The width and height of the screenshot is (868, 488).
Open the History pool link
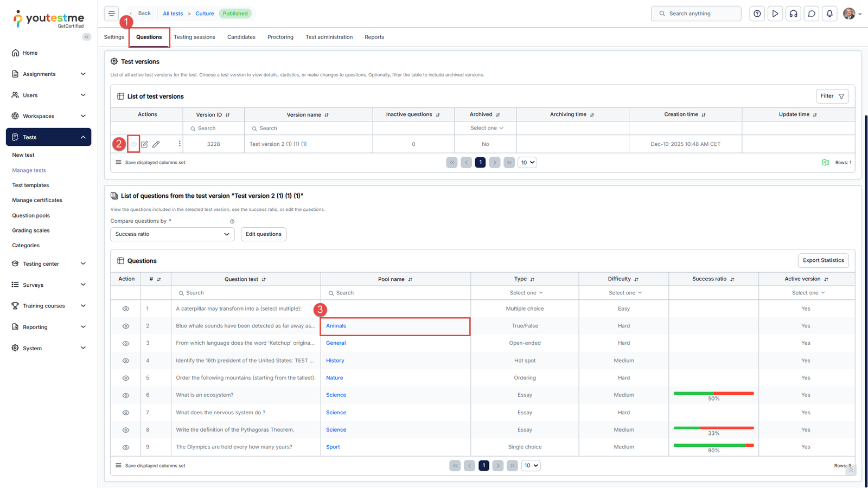[x=335, y=361]
